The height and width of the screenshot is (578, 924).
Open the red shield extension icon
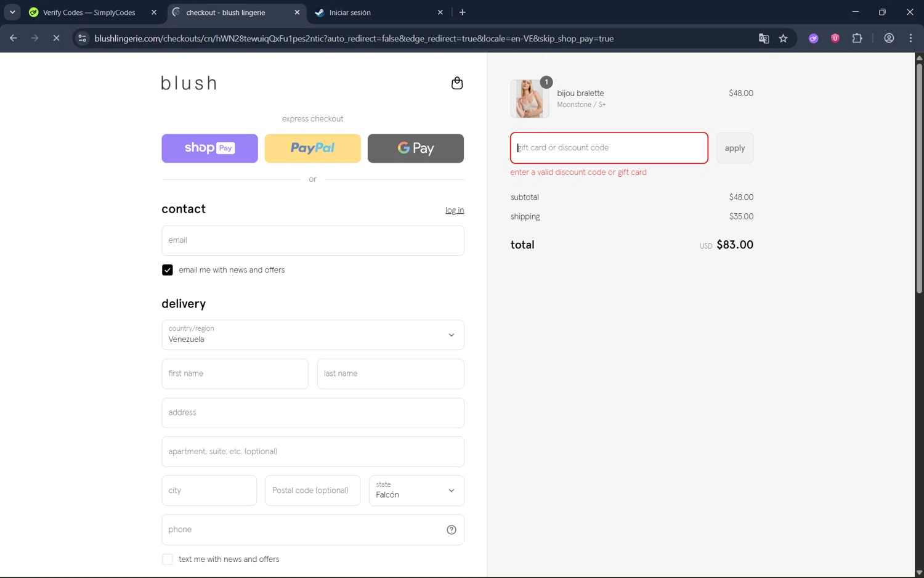[x=835, y=38]
